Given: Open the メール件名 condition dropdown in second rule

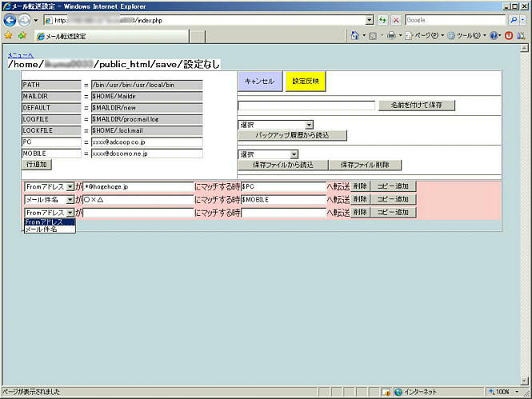Looking at the screenshot, I should (70, 199).
